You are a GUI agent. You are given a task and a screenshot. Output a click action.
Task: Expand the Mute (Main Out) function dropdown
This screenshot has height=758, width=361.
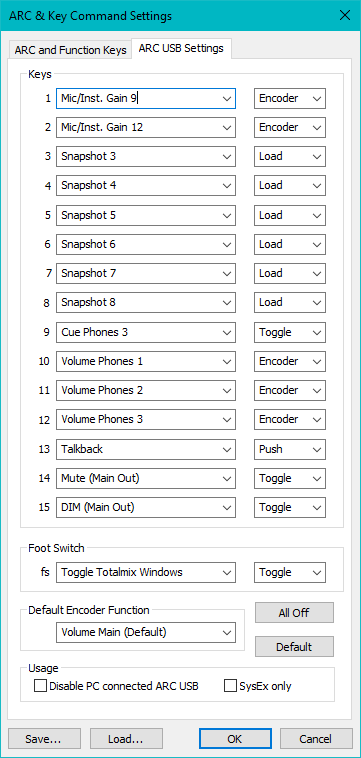point(145,478)
